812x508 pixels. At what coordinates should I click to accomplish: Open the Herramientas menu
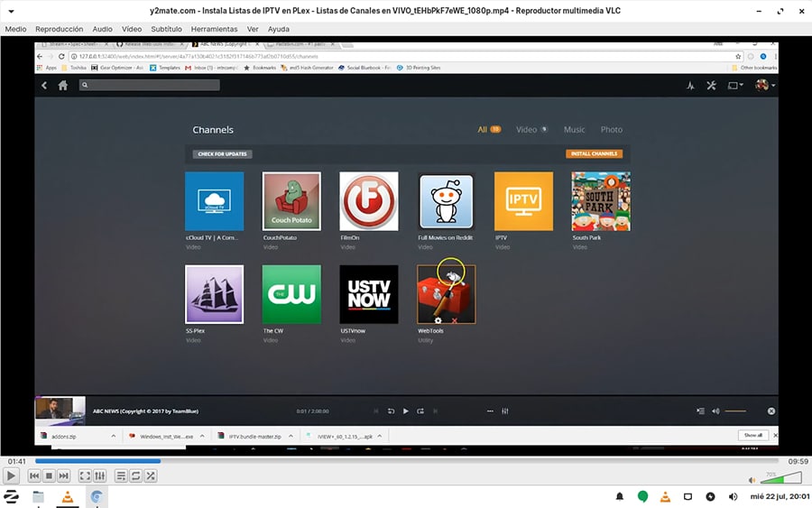point(214,29)
